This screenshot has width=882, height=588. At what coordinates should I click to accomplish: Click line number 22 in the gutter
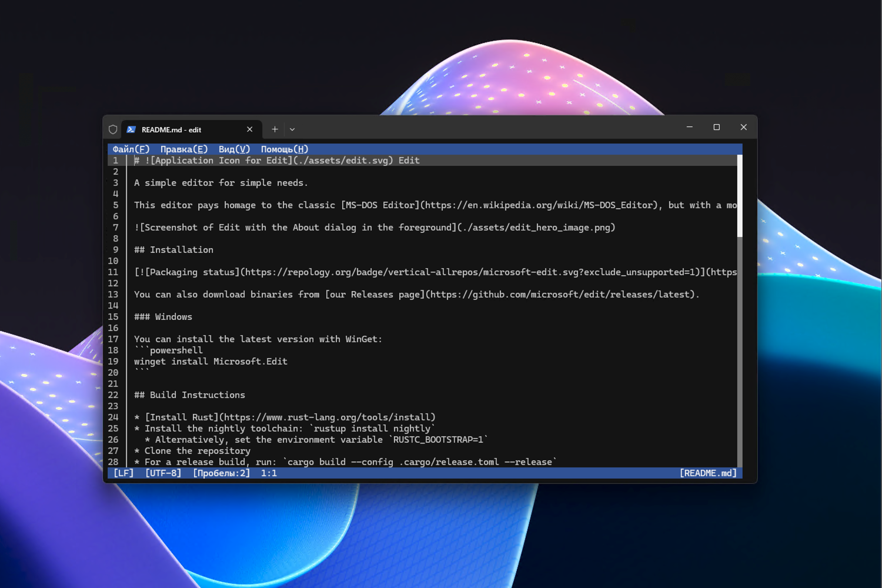point(113,395)
